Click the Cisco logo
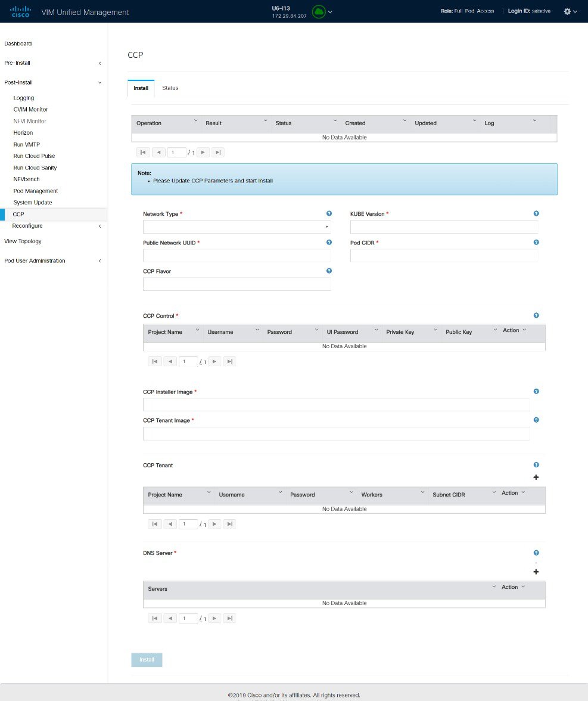Screen dimensions: 588x701 click(20, 12)
